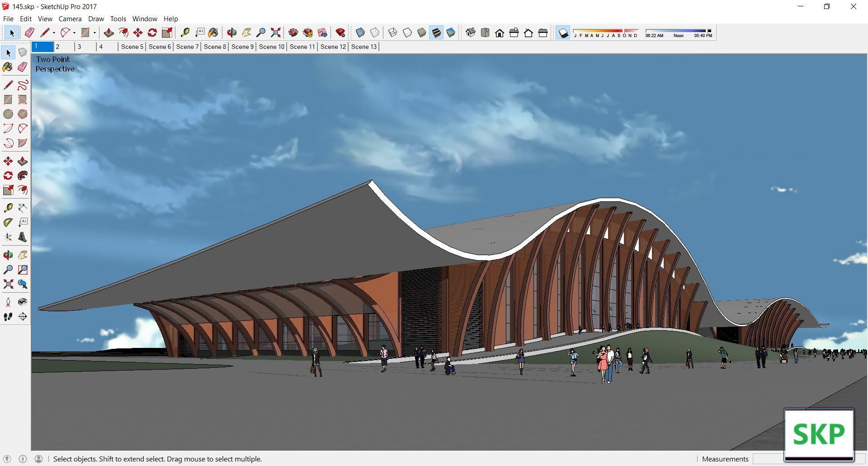Switch to the Top view
868x466 pixels.
click(485, 33)
